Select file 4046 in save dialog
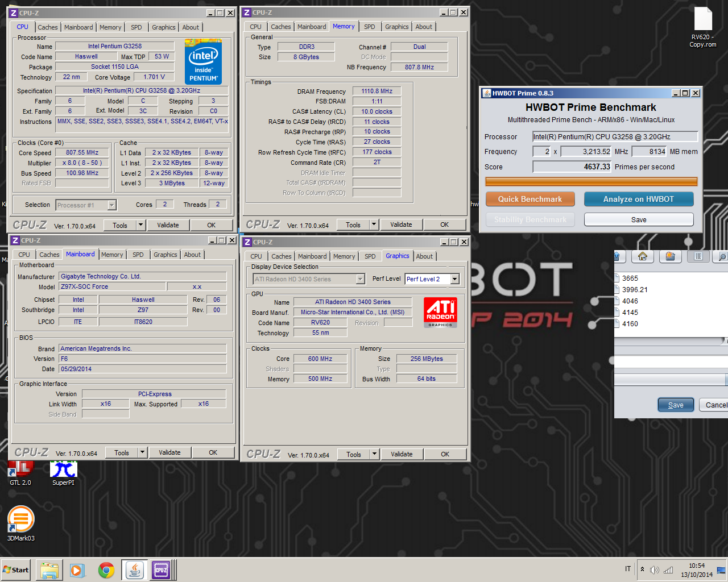 tap(630, 301)
